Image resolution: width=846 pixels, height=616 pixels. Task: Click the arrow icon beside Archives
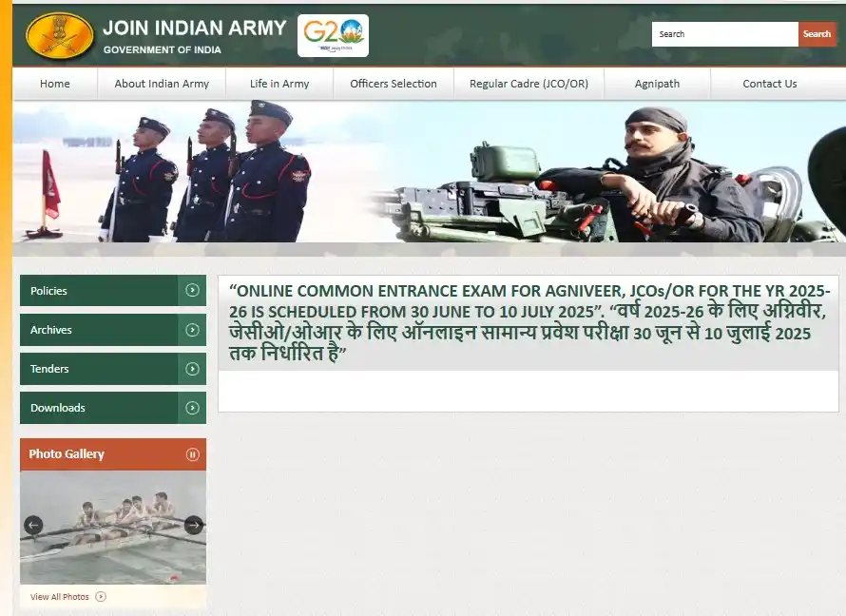pyautogui.click(x=193, y=330)
